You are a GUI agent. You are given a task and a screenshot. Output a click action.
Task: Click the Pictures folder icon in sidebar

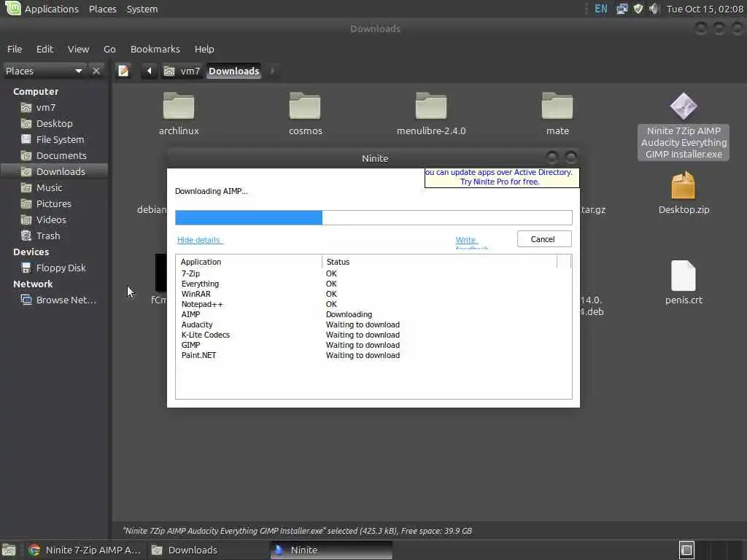click(26, 204)
